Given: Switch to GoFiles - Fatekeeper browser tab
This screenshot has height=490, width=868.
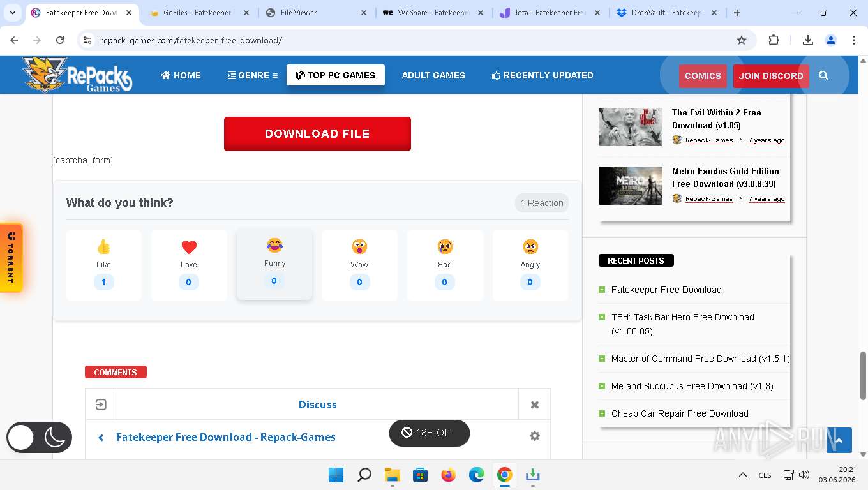Looking at the screenshot, I should point(198,13).
